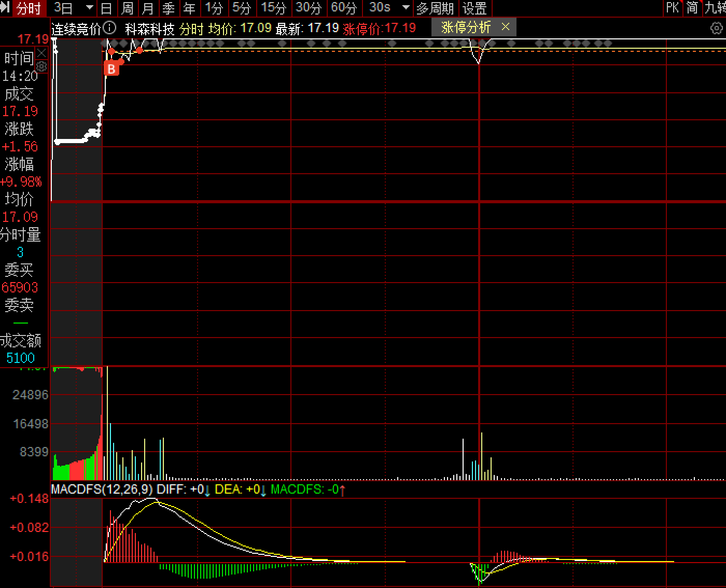Choose the 60分 period
The height and width of the screenshot is (588, 726).
(344, 8)
